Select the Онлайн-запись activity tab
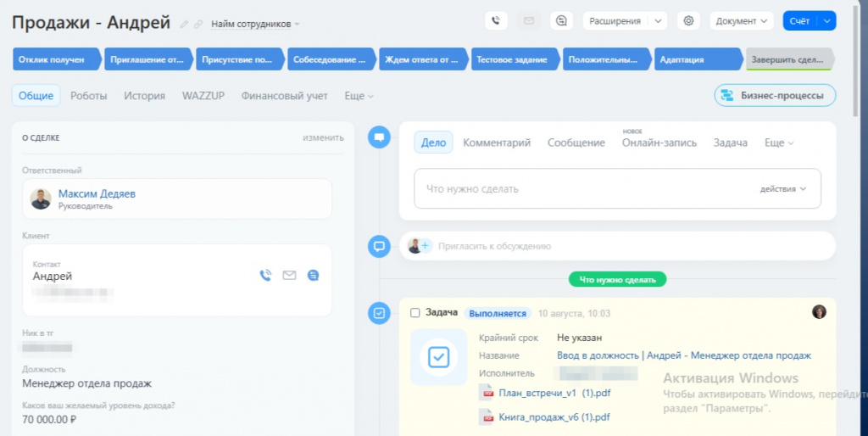Screen dimensions: 868x436 coord(659,143)
